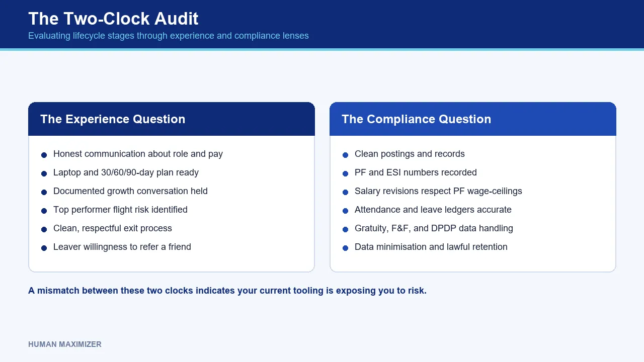Select 'The Compliance Question' card header
The height and width of the screenshot is (362, 644).
[473, 119]
